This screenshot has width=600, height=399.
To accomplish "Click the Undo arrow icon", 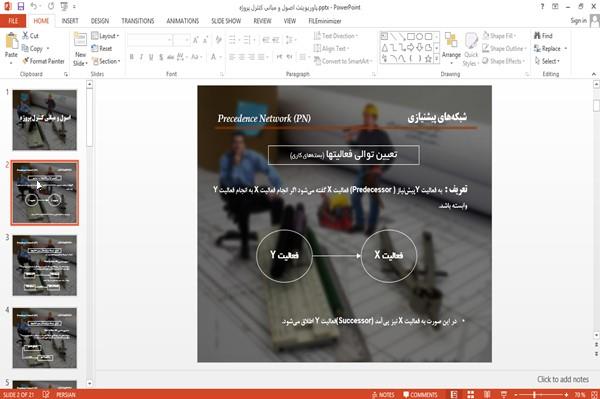I will [34, 6].
